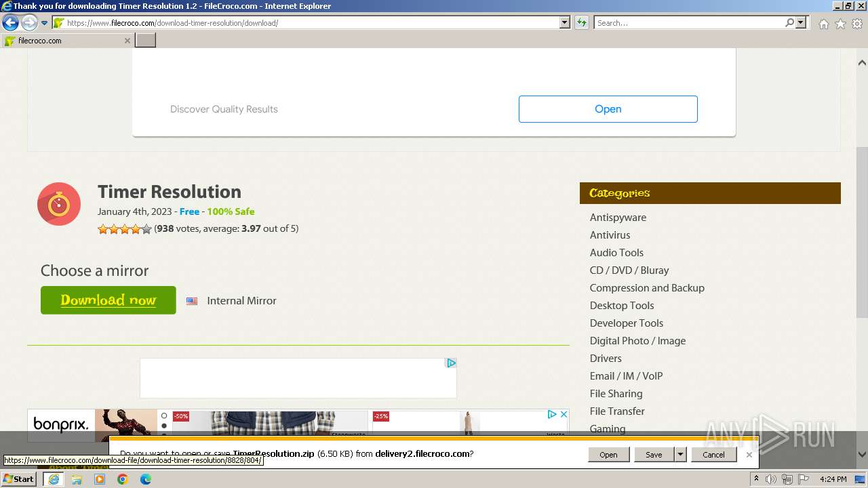The height and width of the screenshot is (488, 868).
Task: Refresh the page with the green arrows icon
Action: (582, 23)
